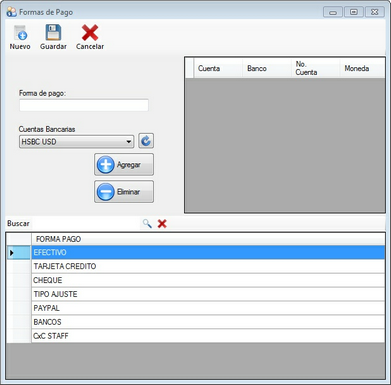The width and height of the screenshot is (391, 385).
Task: Click the Banco column header
Action: click(x=267, y=68)
